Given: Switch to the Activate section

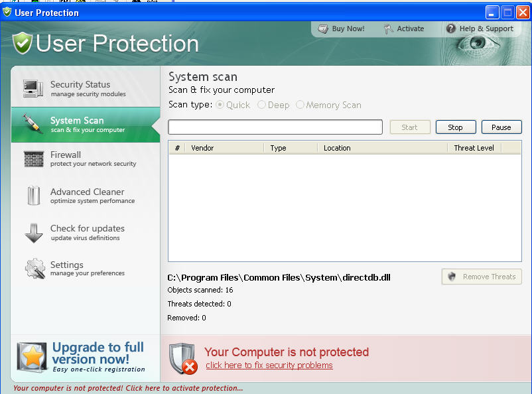Looking at the screenshot, I should click(403, 29).
